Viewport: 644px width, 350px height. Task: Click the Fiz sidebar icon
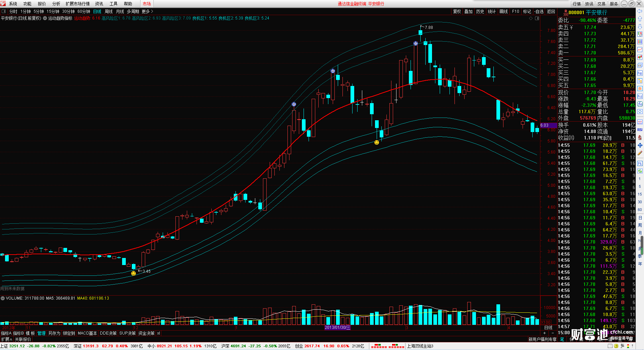point(640,96)
